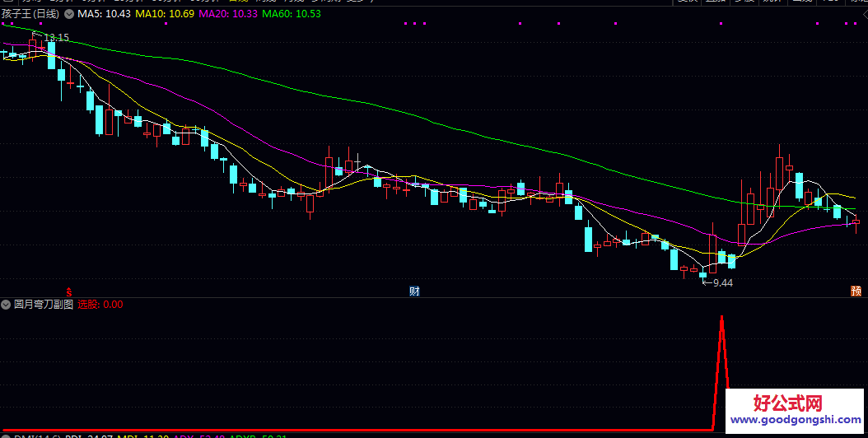Click the 9.44 low price label
This screenshot has width=868, height=438.
(721, 282)
